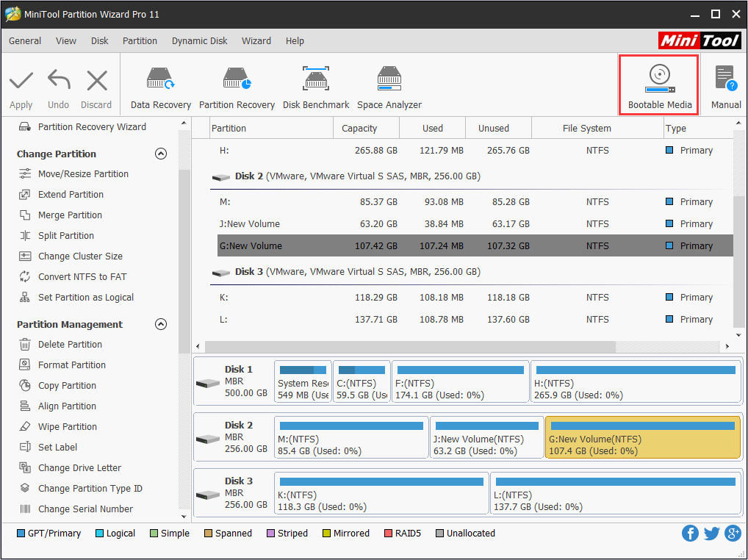The height and width of the screenshot is (560, 748).
Task: Open the Wizard menu
Action: pos(256,41)
